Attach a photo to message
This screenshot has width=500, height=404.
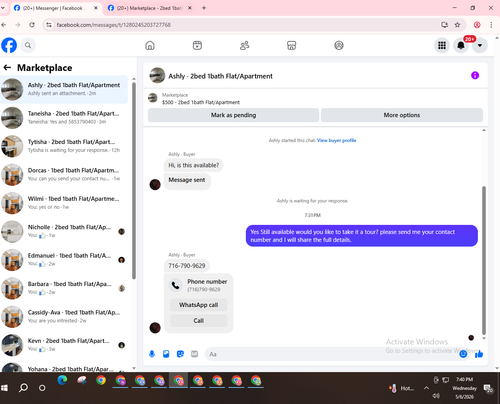[166, 354]
